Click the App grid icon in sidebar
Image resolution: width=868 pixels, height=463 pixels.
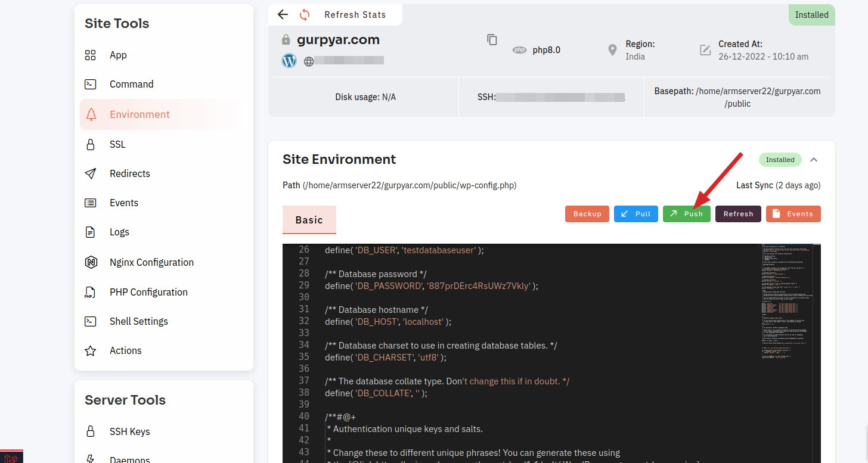[91, 55]
